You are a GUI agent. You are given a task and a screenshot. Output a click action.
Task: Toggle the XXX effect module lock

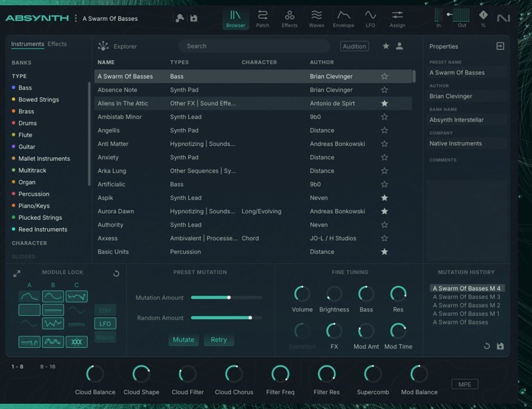(x=76, y=342)
